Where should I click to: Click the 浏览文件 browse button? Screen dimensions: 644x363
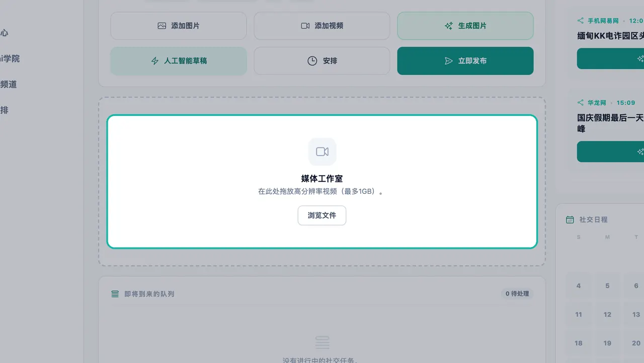322,215
